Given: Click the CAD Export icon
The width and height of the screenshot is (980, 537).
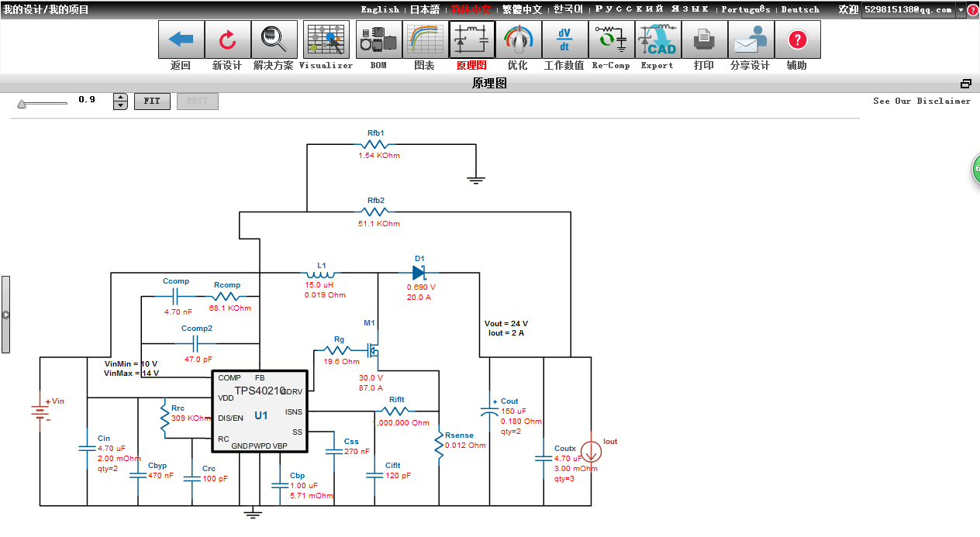Looking at the screenshot, I should click(657, 40).
